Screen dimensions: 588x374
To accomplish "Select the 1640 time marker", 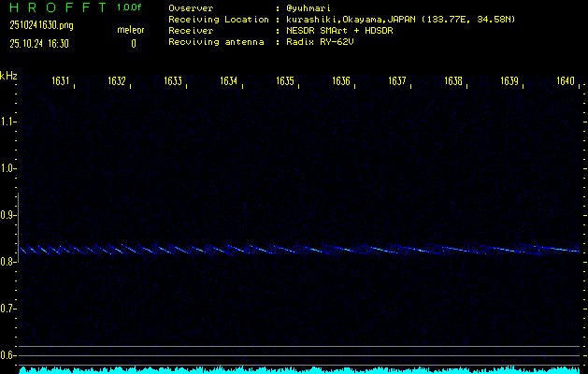I will pyautogui.click(x=565, y=81).
